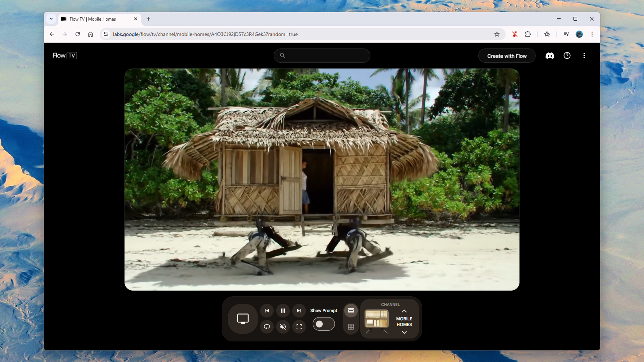Click the MOBILE HOMES channel name
This screenshot has height=362, width=644.
coord(404,321)
